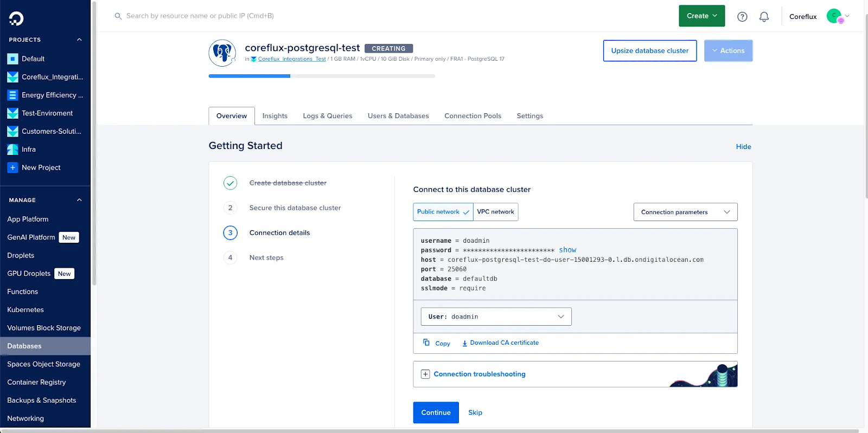Open the help question mark icon
Image resolution: width=868 pixels, height=433 pixels.
[x=742, y=17]
